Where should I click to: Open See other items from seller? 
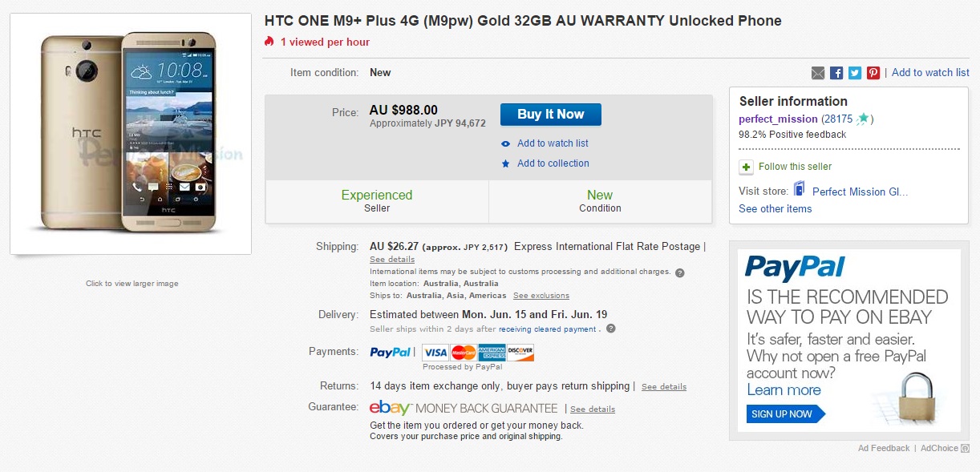pyautogui.click(x=775, y=209)
